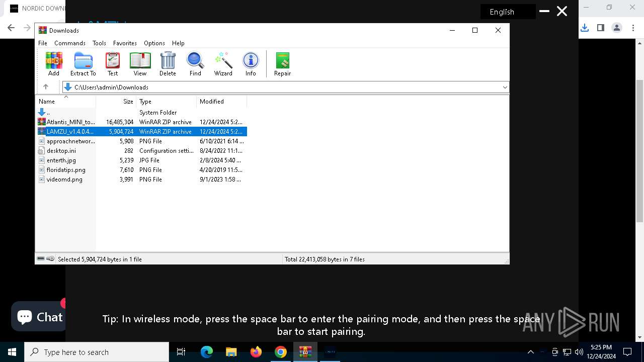Select the approachnetwor... PNG file

(x=142, y=141)
